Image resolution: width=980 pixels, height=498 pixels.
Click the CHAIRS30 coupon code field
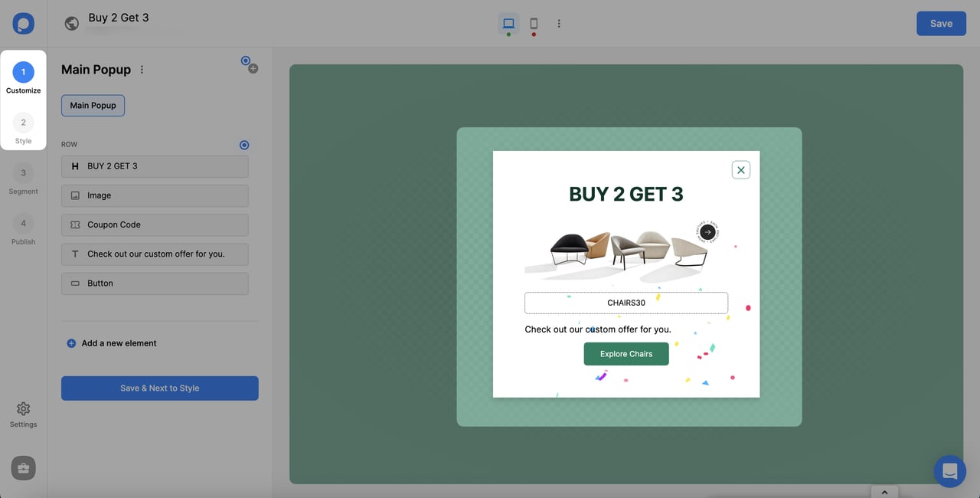point(626,303)
